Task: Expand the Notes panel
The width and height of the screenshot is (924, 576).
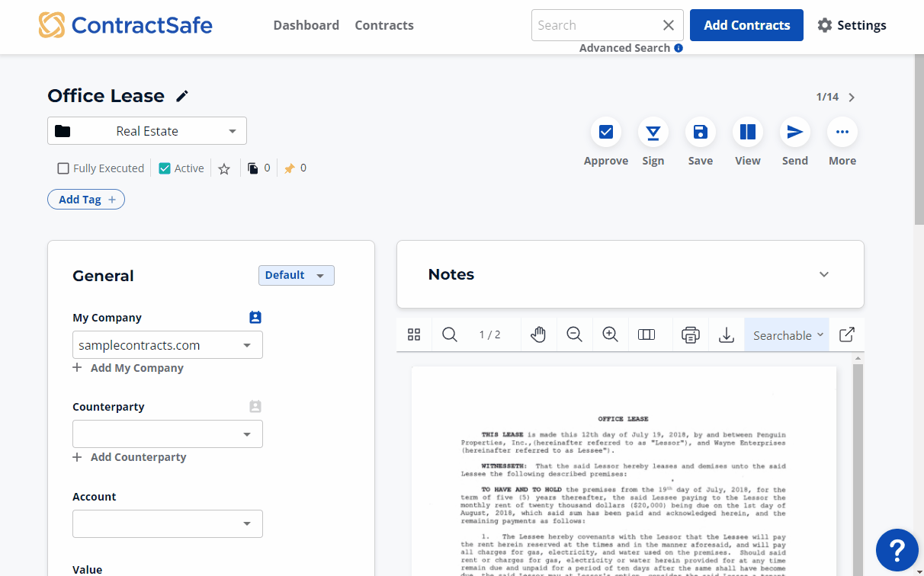Action: (x=823, y=274)
